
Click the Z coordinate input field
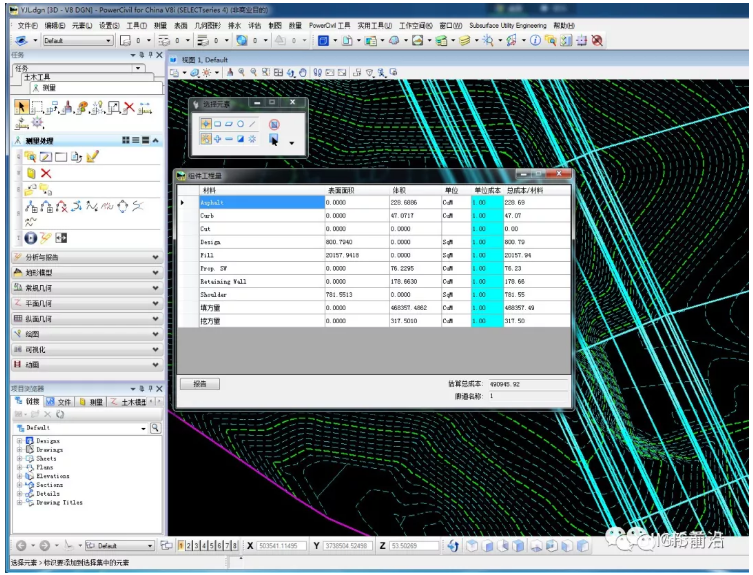point(414,546)
